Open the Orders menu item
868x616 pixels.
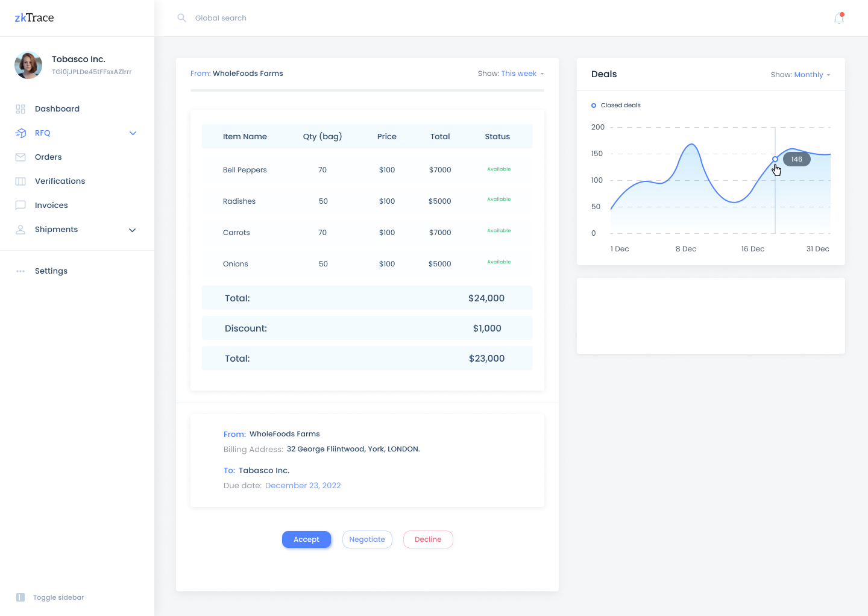coord(48,157)
